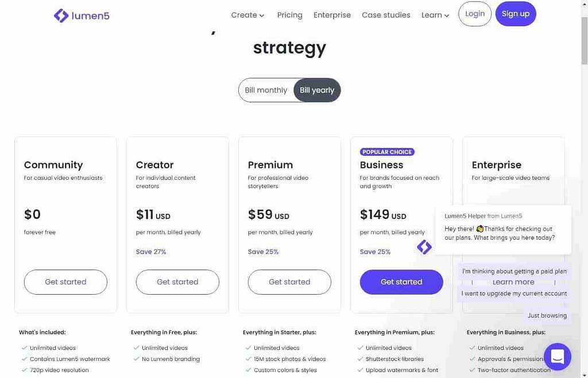Expand the Learn dropdown

tap(435, 15)
